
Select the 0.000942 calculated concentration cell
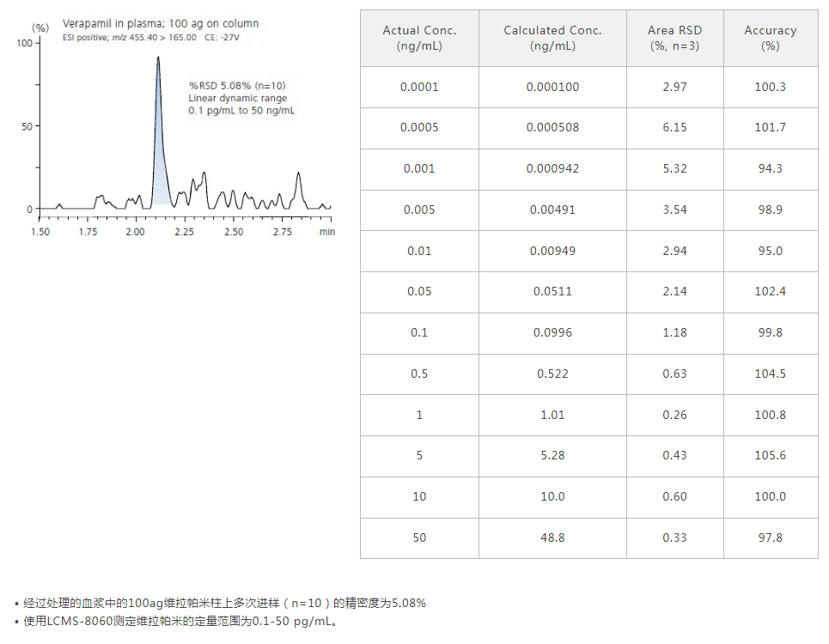pyautogui.click(x=552, y=168)
